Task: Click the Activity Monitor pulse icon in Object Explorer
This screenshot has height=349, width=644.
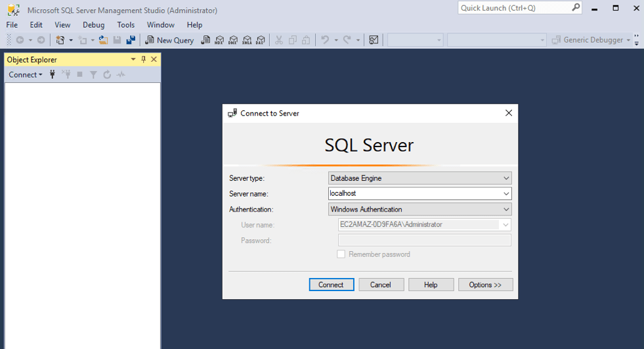Action: [x=121, y=74]
